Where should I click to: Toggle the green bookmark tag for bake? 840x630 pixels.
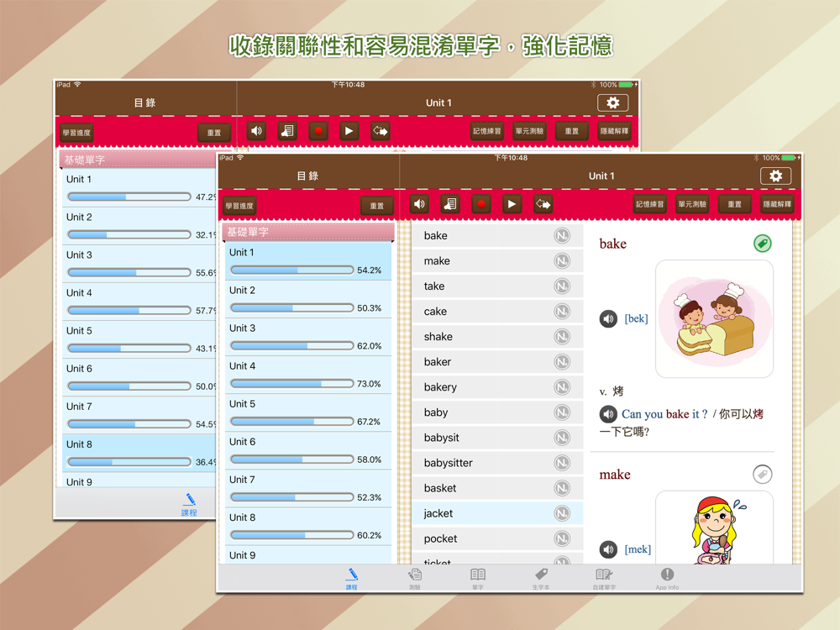[x=763, y=244]
